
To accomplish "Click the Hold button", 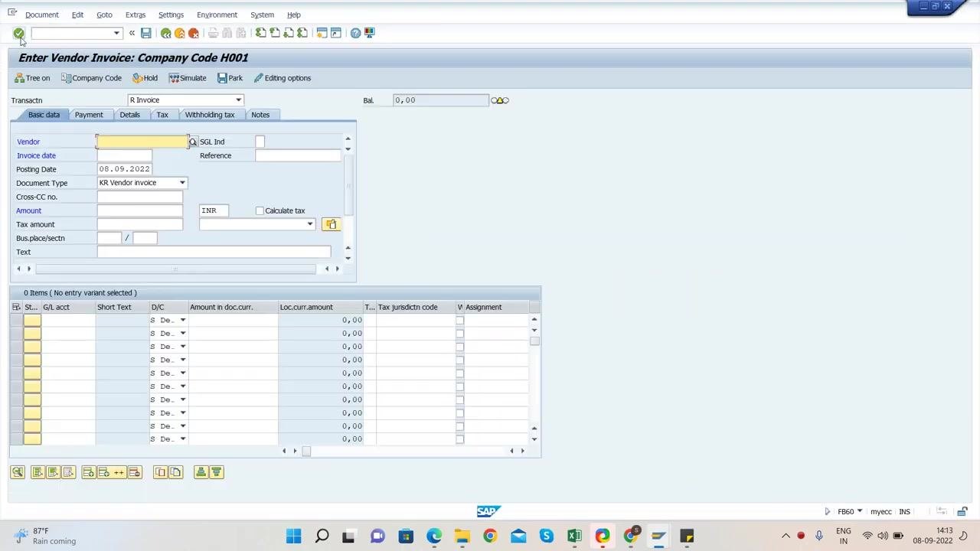I will pos(145,78).
